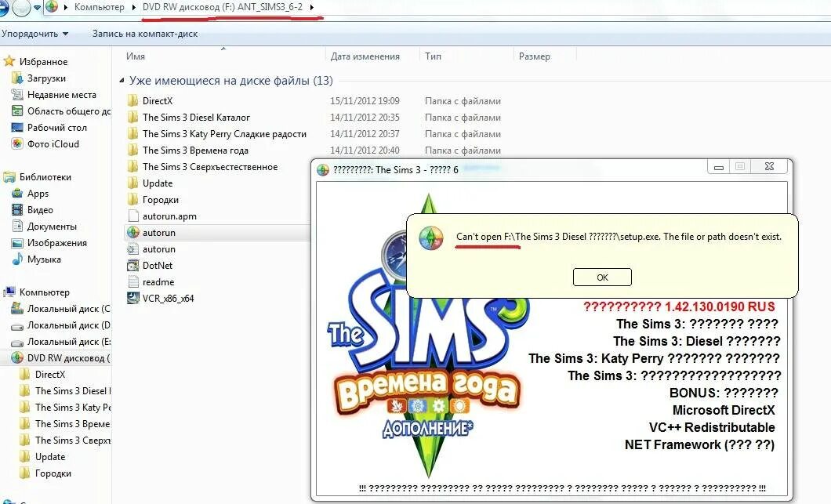
Task: Select Локальный диск (E:) in sidebar
Action: pos(69,341)
